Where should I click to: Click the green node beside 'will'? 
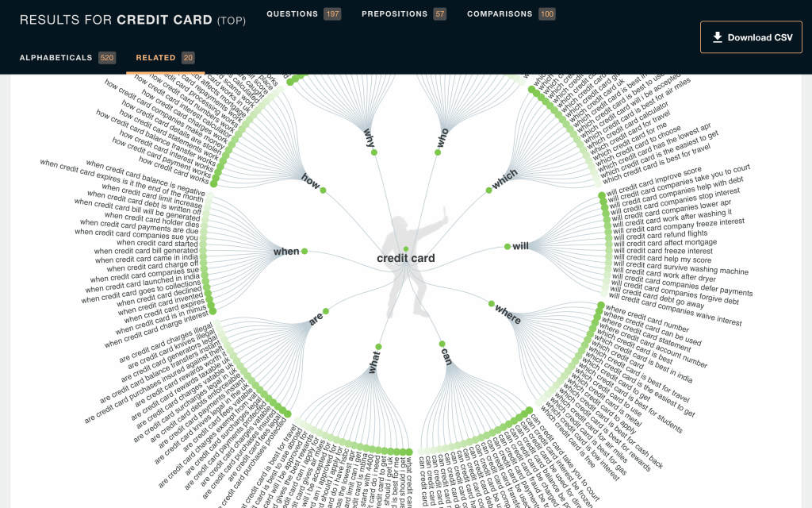[507, 247]
